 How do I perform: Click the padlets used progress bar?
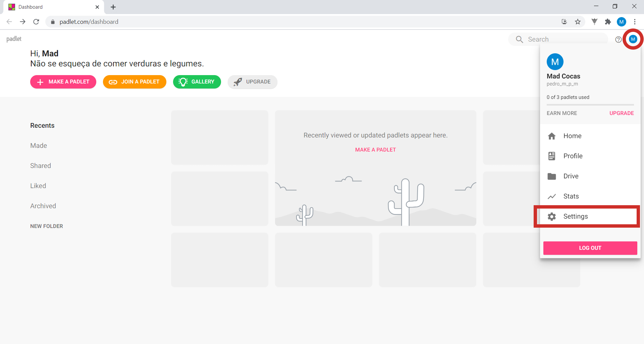pos(590,105)
